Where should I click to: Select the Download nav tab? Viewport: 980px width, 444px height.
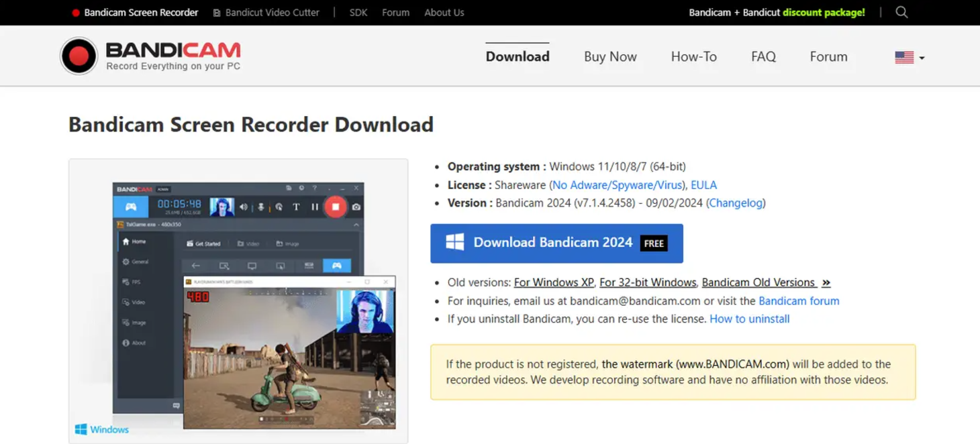[x=518, y=57]
